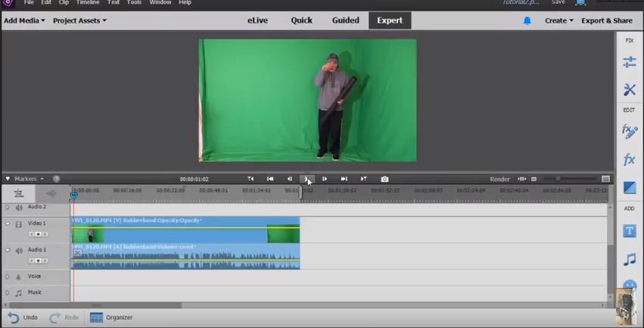Click Organizer icon in bottom bar
The height and width of the screenshot is (328, 644).
pos(96,317)
